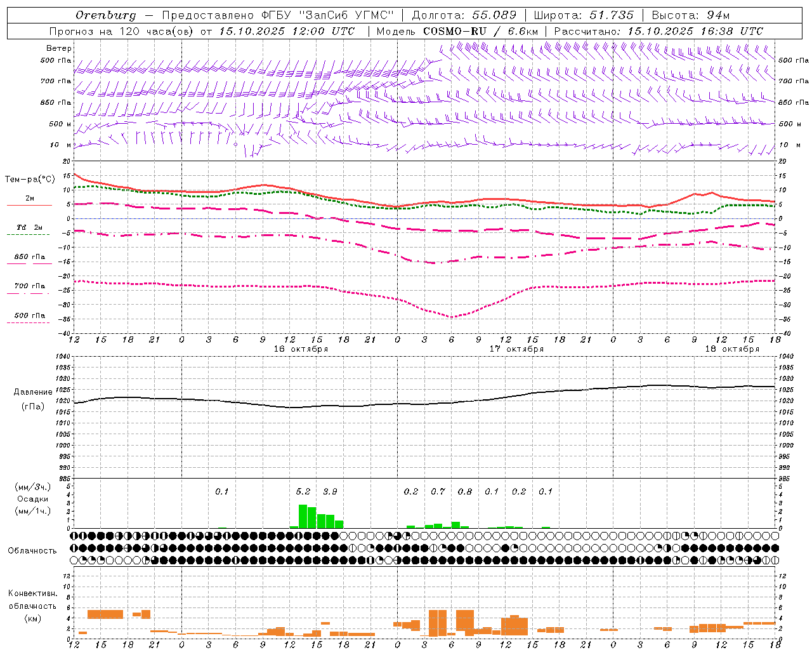
Task: Click the red '2м' temperature legend line
Action: (x=29, y=205)
